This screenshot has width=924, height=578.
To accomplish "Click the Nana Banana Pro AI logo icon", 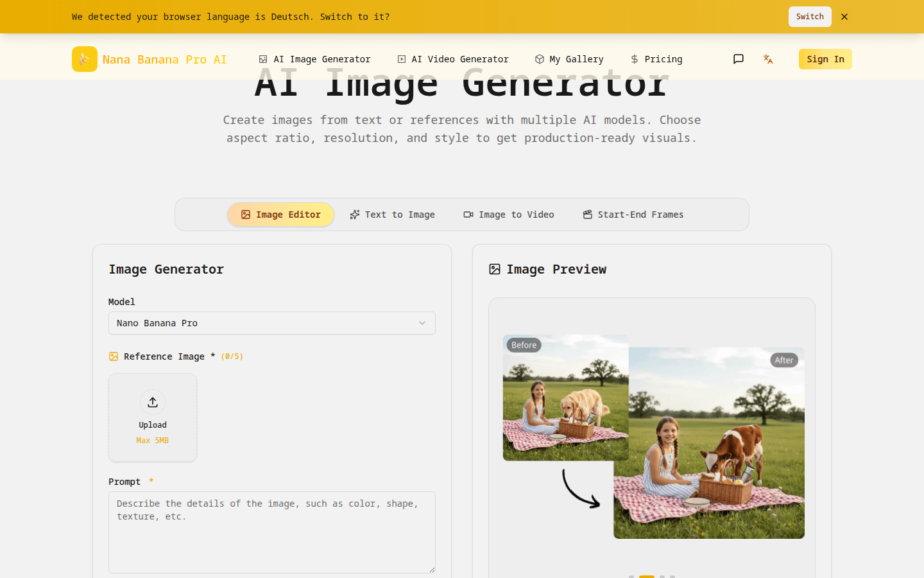I will click(84, 58).
